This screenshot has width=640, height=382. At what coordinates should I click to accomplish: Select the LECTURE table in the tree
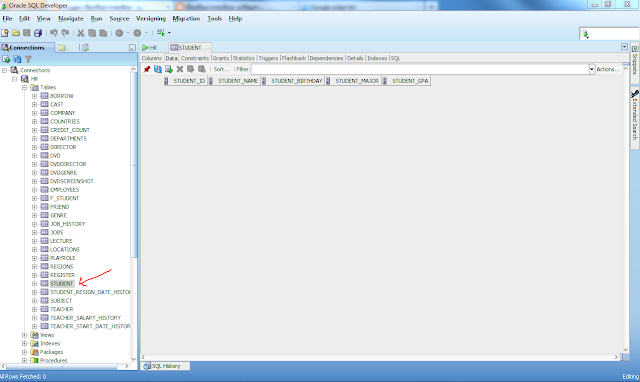pyautogui.click(x=61, y=241)
